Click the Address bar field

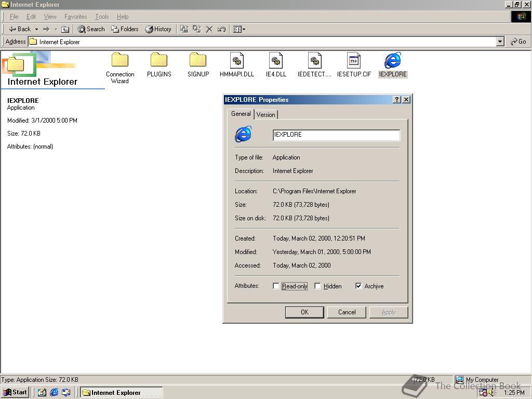[x=262, y=42]
